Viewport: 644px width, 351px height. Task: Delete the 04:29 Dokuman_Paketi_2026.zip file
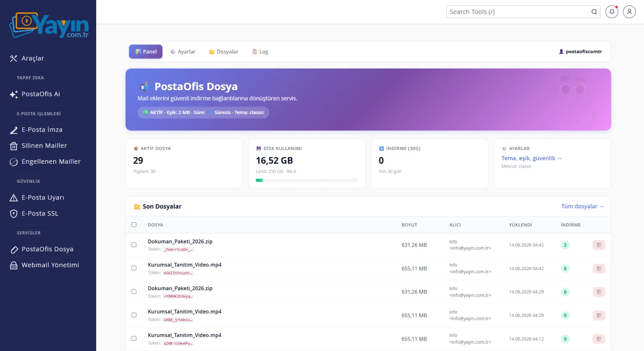[x=599, y=292]
